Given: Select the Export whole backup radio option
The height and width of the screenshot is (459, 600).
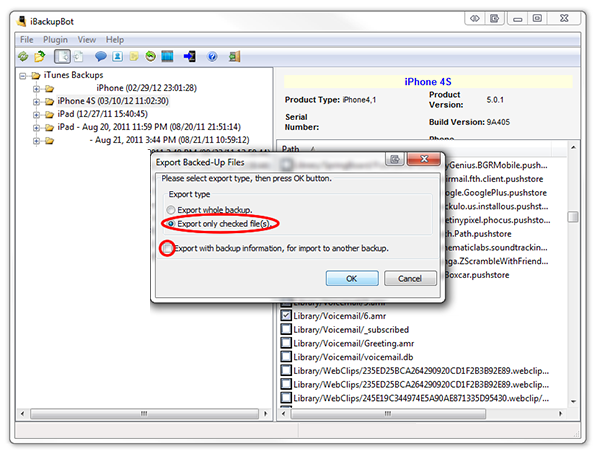Looking at the screenshot, I should (x=170, y=209).
